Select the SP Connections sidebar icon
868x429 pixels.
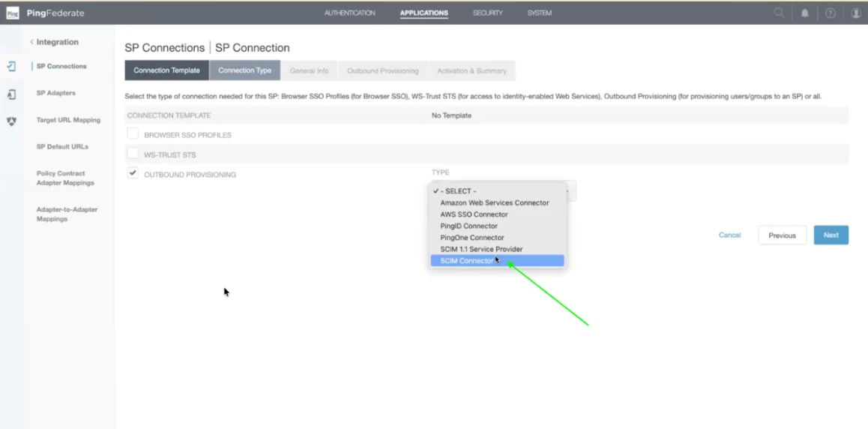[x=11, y=67]
